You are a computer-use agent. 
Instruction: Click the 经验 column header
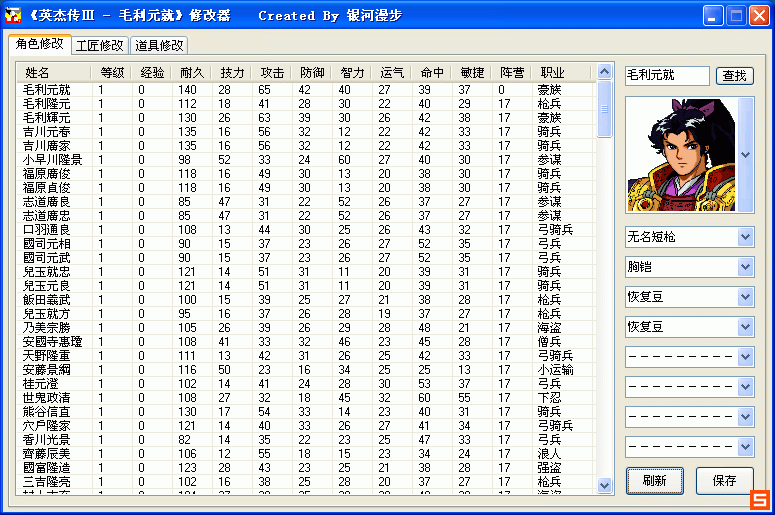pos(151,73)
